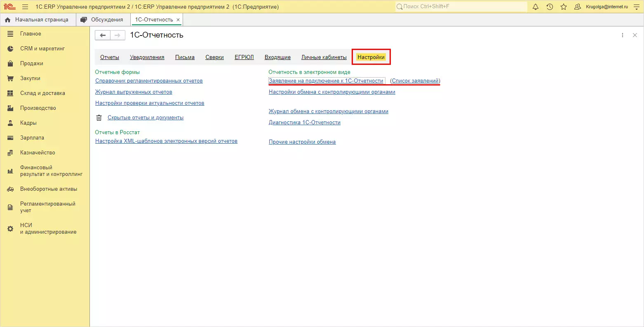This screenshot has width=644, height=327.
Task: Click the username Krugolga@internet.ru
Action: [607, 7]
